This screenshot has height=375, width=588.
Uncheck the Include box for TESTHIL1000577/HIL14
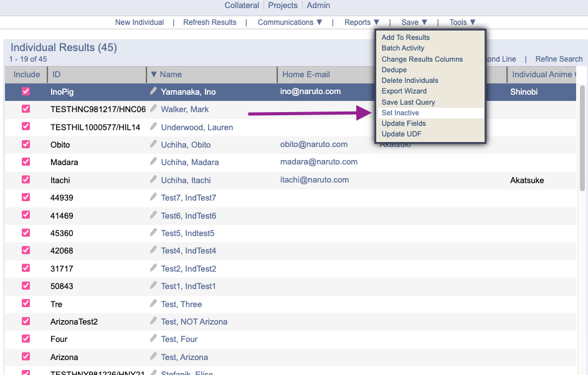click(26, 126)
